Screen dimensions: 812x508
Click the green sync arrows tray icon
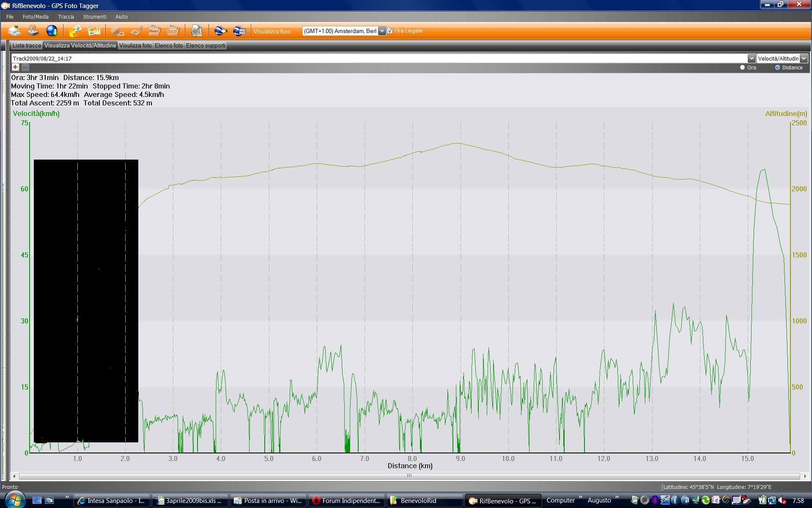pyautogui.click(x=705, y=500)
